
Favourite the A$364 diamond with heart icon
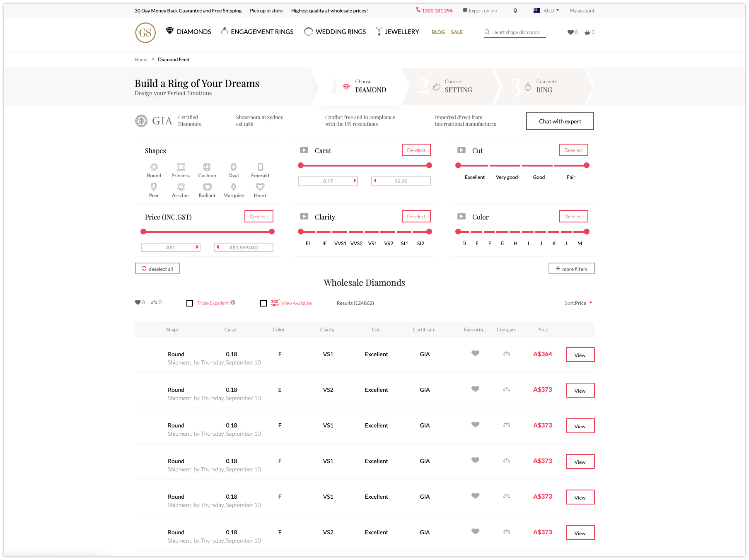(475, 354)
